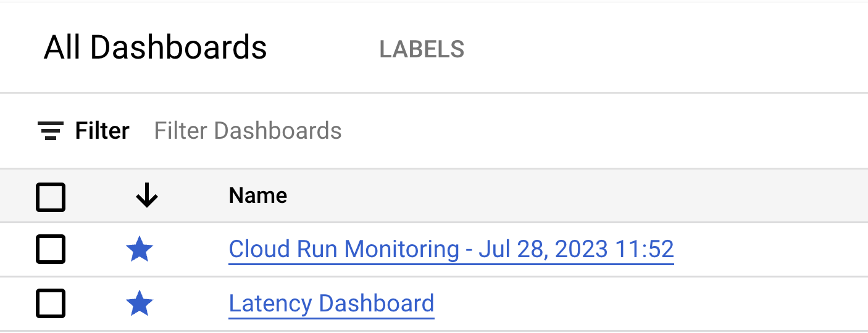Tick the select-all dashboards checkbox
Viewport: 868px width, 333px height.
51,197
